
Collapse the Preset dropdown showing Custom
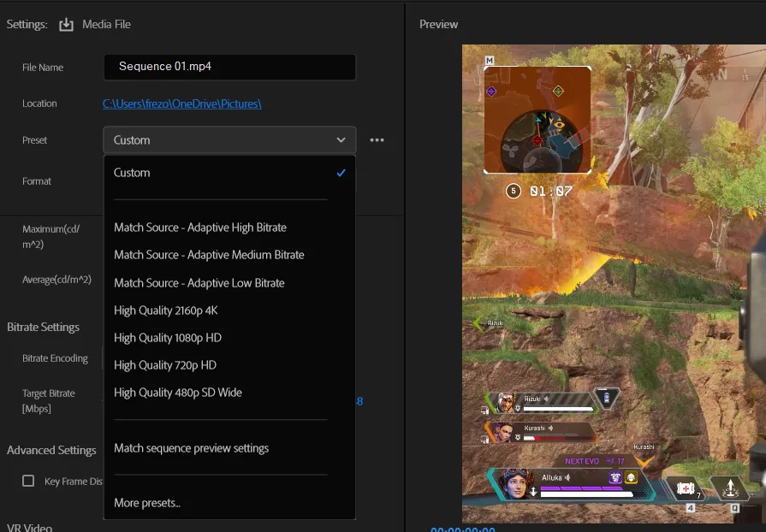(229, 140)
